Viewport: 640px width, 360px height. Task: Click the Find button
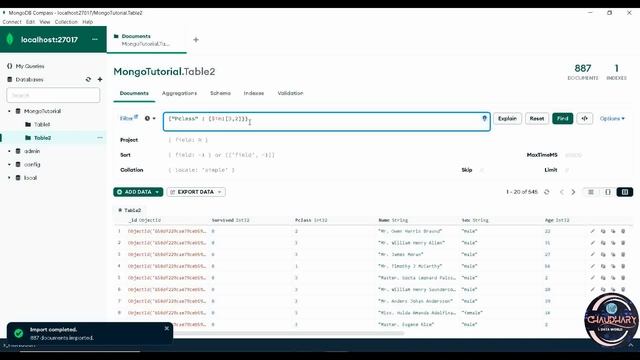tap(562, 118)
